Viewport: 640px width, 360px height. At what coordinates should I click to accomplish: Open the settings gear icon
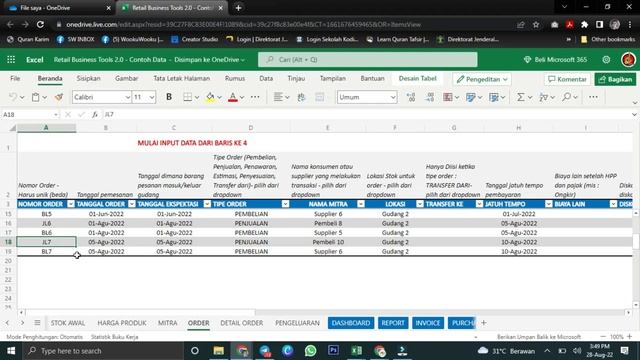coord(606,60)
